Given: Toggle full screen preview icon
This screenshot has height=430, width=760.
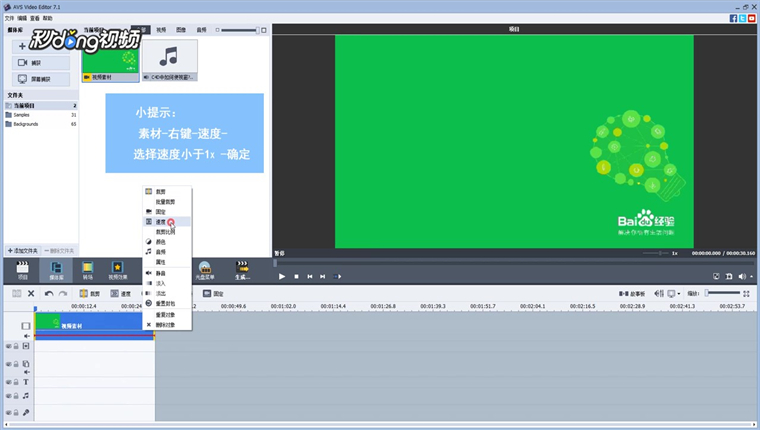Looking at the screenshot, I should 716,276.
